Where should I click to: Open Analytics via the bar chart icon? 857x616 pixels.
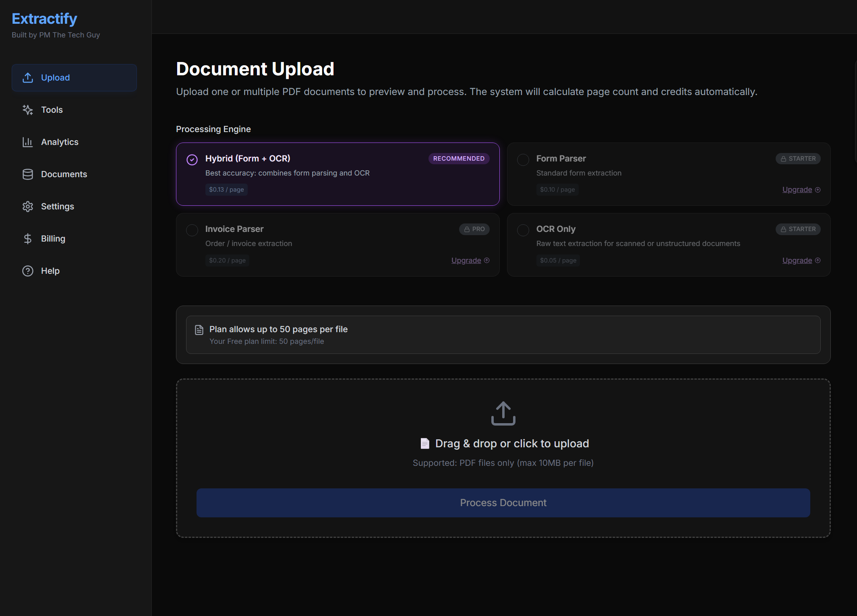[27, 142]
